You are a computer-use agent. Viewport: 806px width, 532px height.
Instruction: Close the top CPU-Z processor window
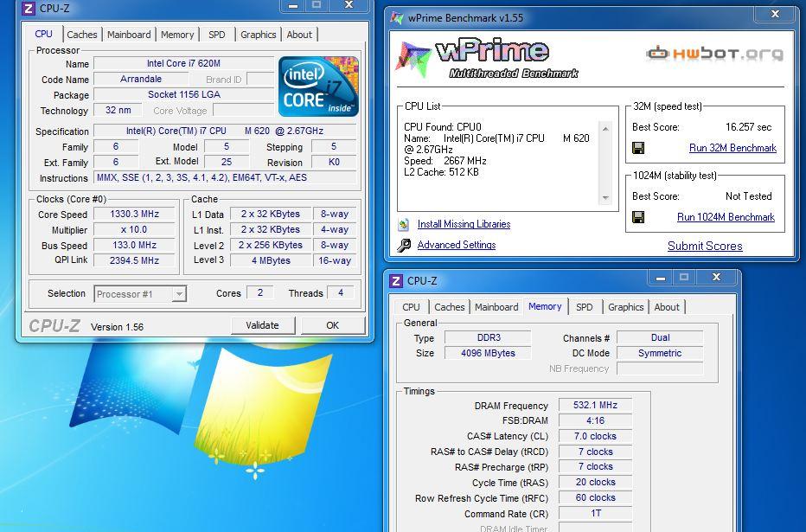[349, 5]
